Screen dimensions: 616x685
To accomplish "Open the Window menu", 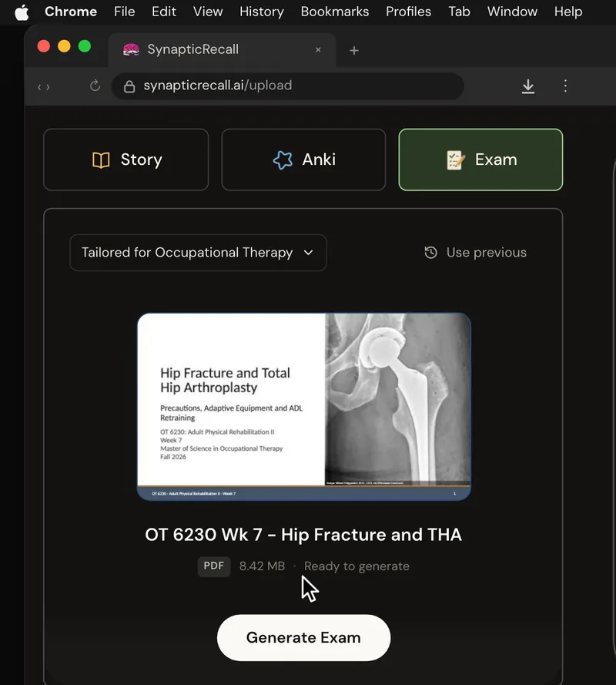I will (512, 12).
